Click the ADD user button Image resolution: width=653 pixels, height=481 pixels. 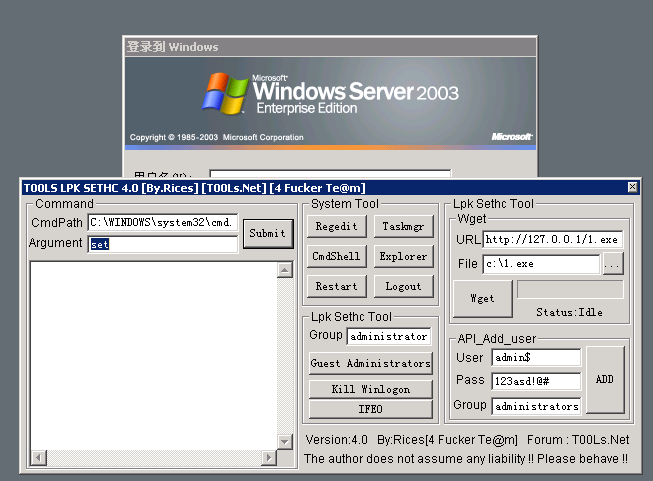(605, 379)
